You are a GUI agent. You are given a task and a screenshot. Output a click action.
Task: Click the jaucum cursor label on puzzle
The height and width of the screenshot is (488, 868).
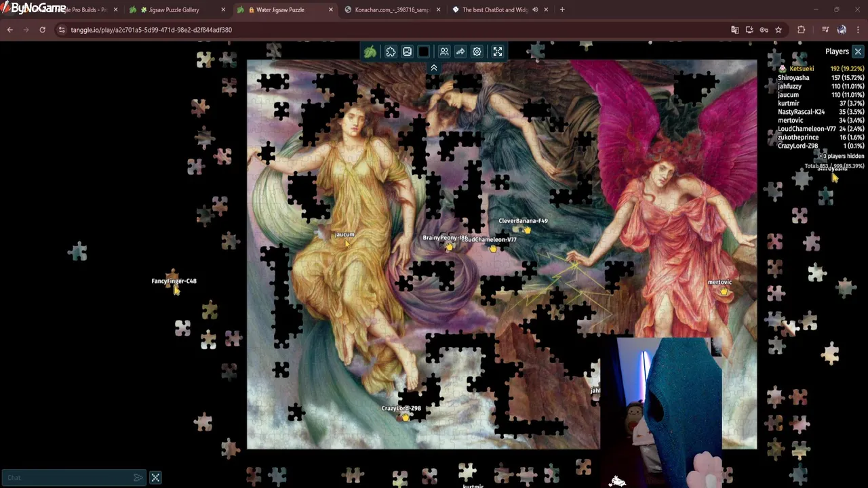[x=344, y=235]
